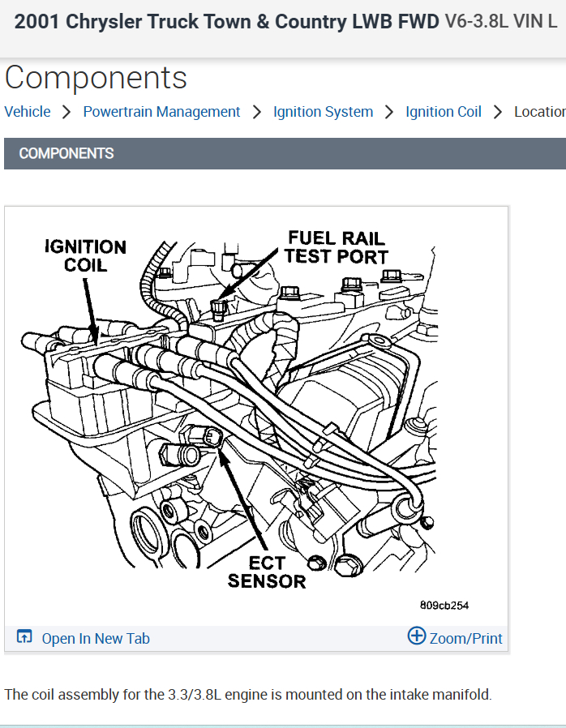Click the V6-3.8L VIN L engine text
The height and width of the screenshot is (728, 566).
click(x=501, y=21)
